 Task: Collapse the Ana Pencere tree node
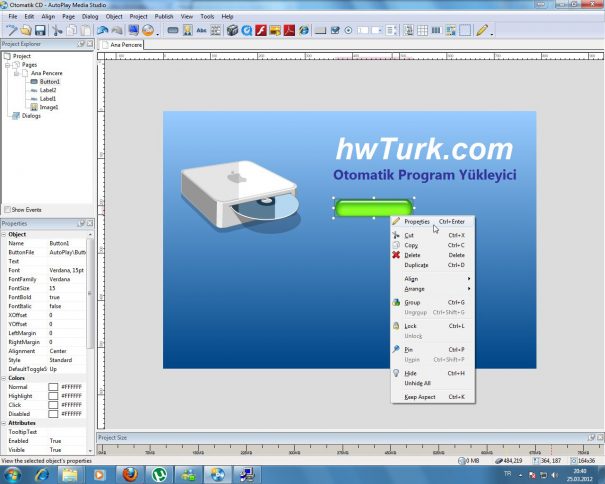(16, 73)
